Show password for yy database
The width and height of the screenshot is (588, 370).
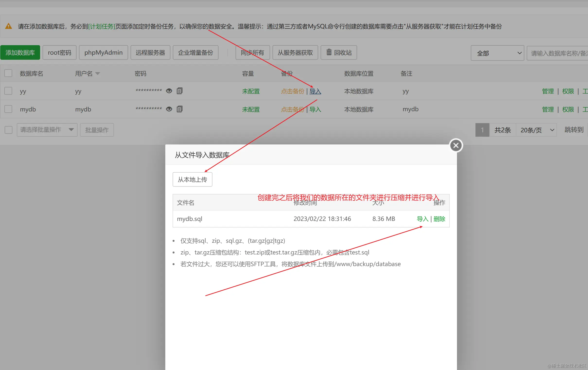tap(169, 91)
